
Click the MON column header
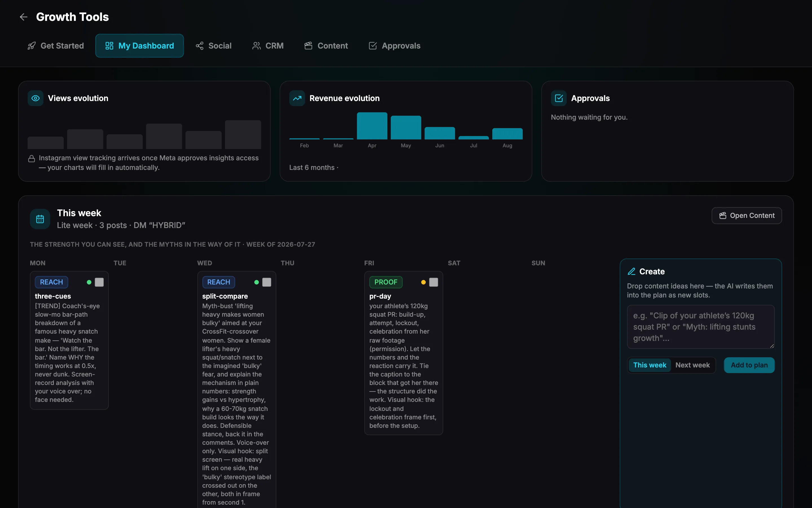pyautogui.click(x=37, y=263)
